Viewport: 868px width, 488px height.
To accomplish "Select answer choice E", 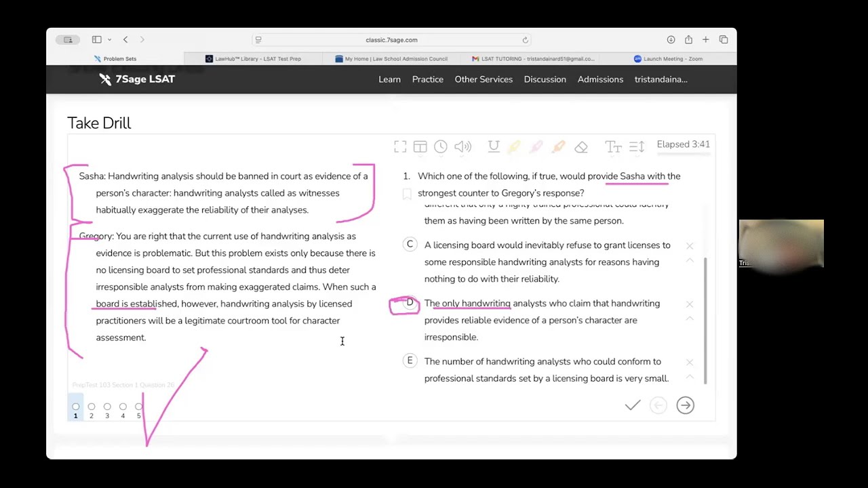I will point(410,361).
